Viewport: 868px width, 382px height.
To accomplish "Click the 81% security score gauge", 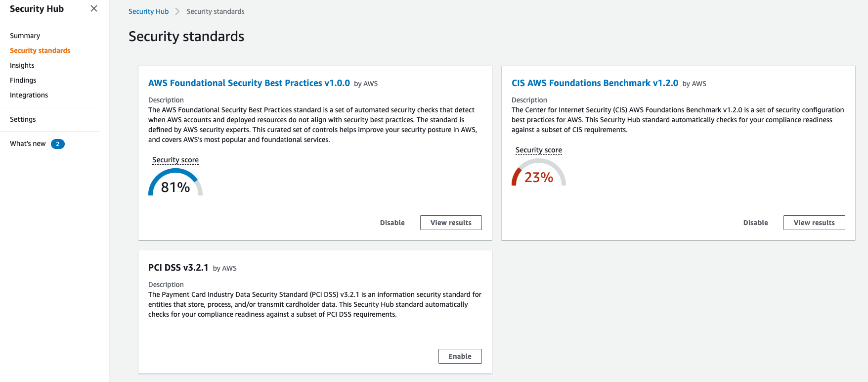I will 175,184.
